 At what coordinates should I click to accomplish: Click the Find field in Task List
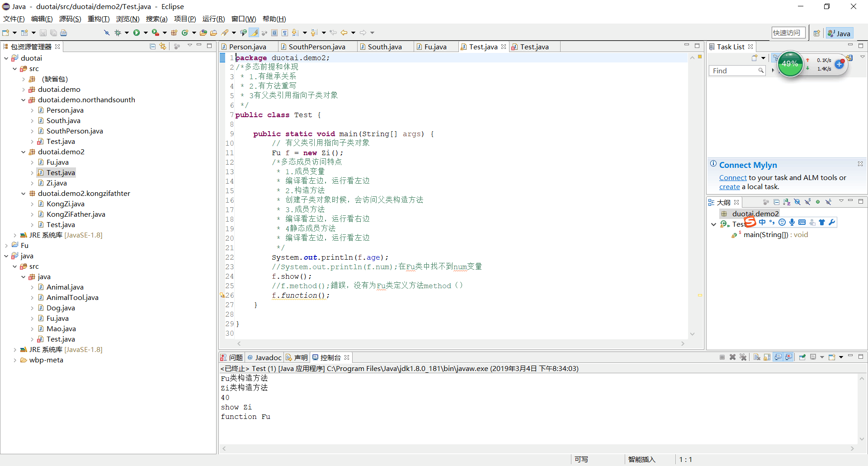736,71
